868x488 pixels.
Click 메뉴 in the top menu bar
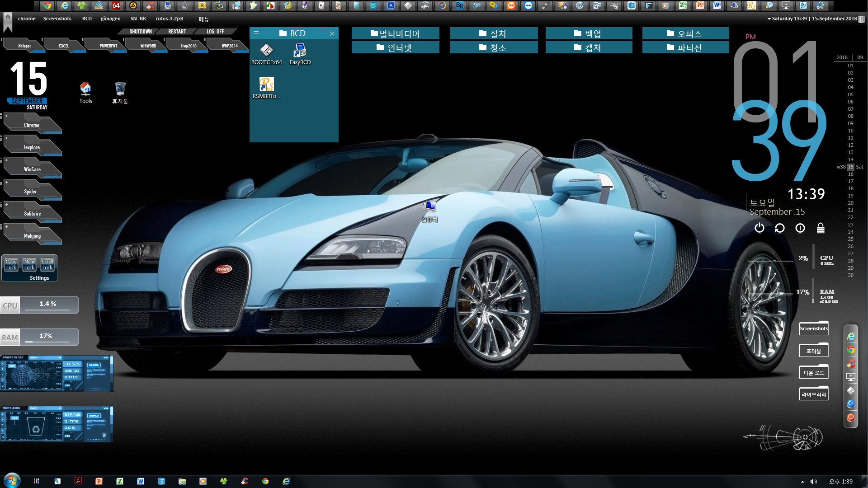click(x=203, y=19)
